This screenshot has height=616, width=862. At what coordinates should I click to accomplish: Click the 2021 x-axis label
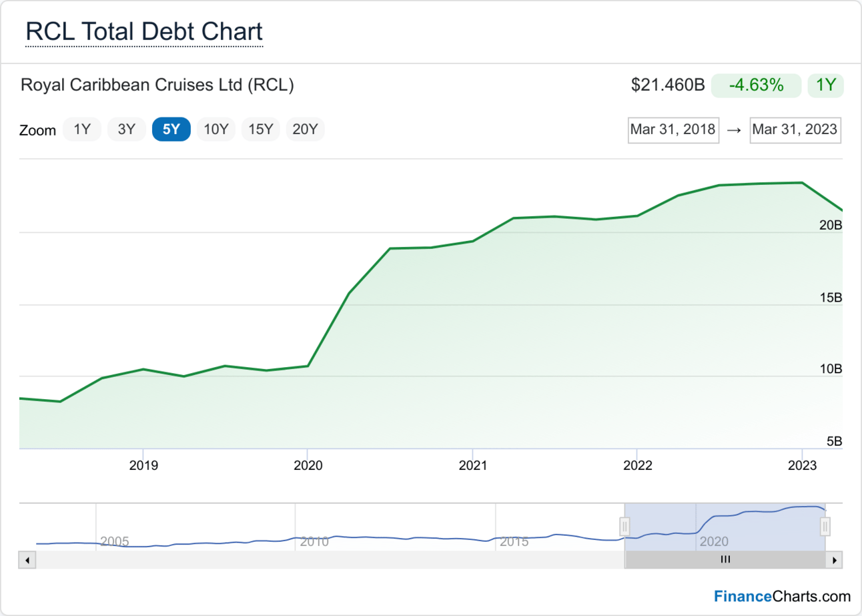click(x=472, y=466)
